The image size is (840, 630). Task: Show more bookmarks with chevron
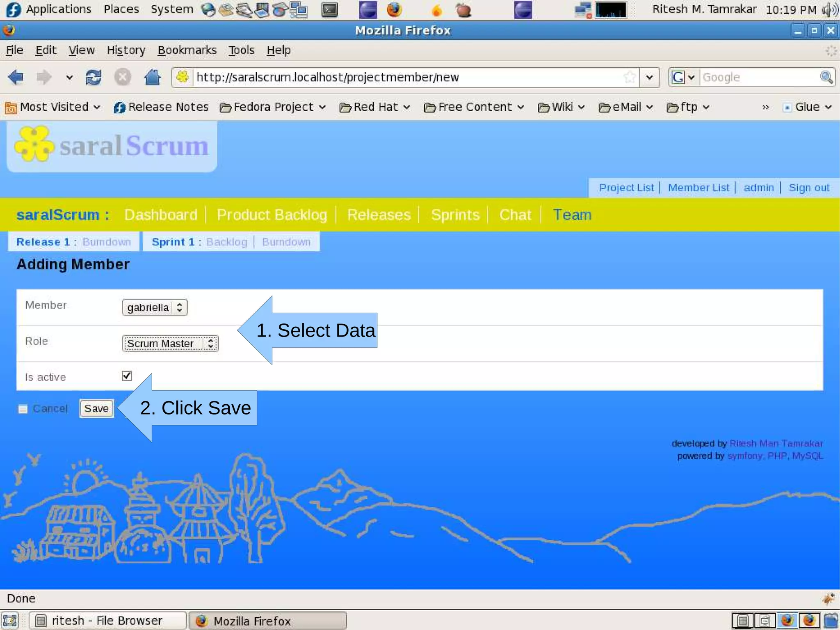[x=765, y=108]
